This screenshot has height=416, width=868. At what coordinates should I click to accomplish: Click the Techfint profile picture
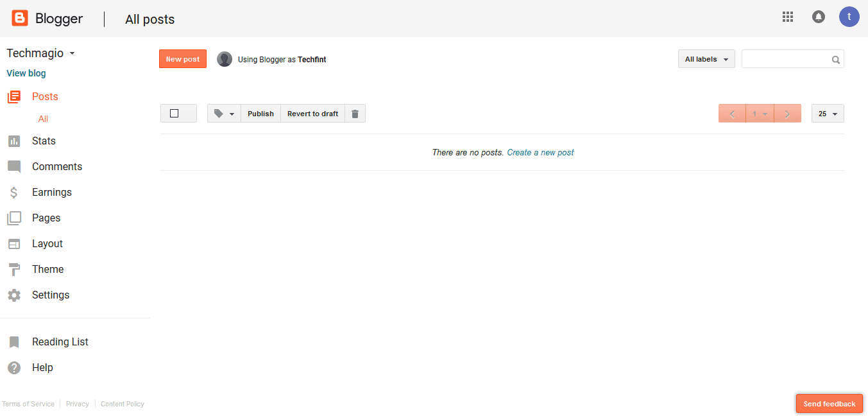225,59
